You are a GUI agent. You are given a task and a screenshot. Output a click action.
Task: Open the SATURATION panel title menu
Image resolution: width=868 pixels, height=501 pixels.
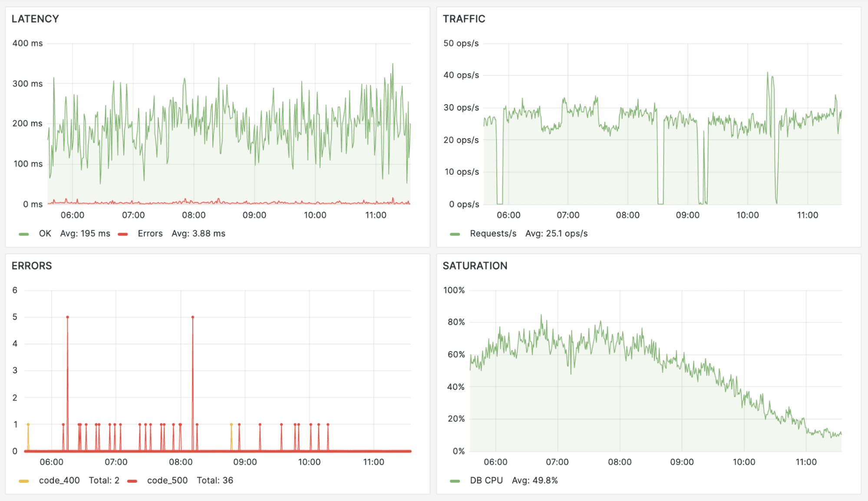click(x=475, y=266)
